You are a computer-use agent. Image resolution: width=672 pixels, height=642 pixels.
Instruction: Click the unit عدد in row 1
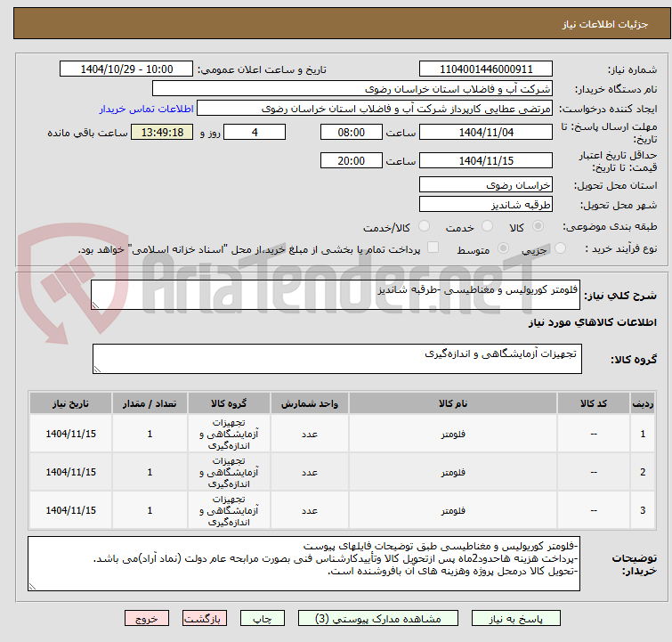310,434
